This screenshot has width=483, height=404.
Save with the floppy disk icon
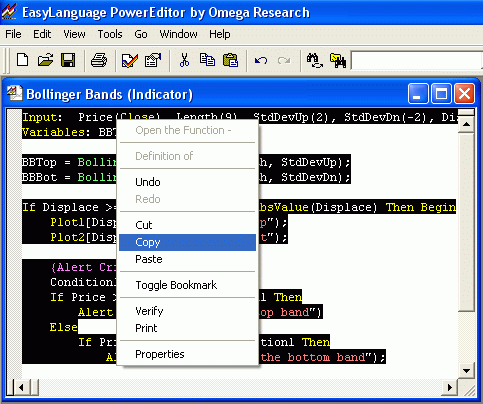coord(68,60)
